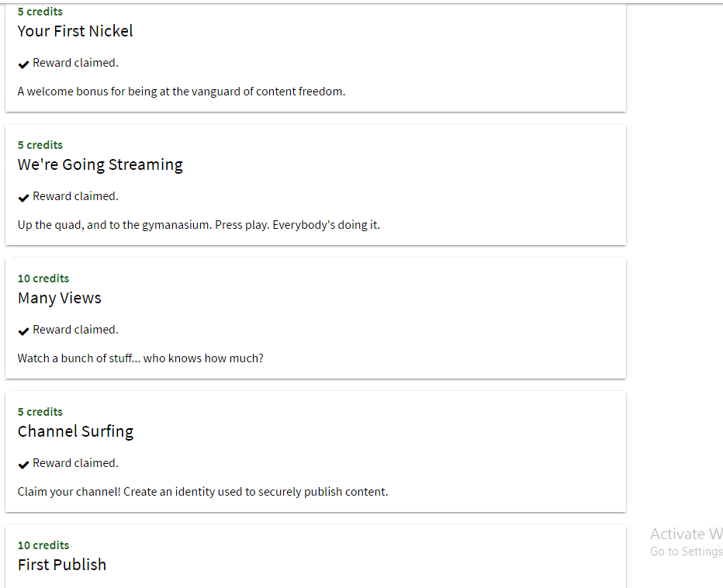Click the 10 credits label above First Publish
The image size is (723, 588).
tap(43, 545)
